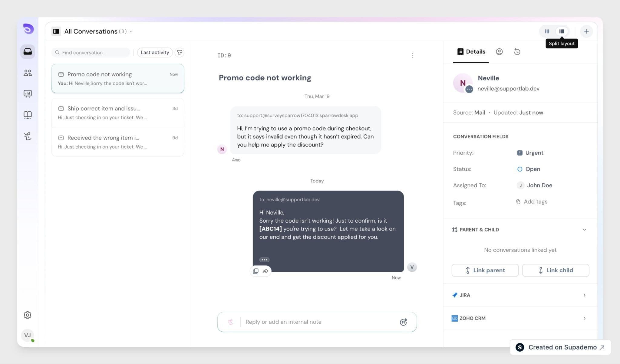Open the All Conversations view dropdown
Screen dimensions: 620x364
[98, 31]
